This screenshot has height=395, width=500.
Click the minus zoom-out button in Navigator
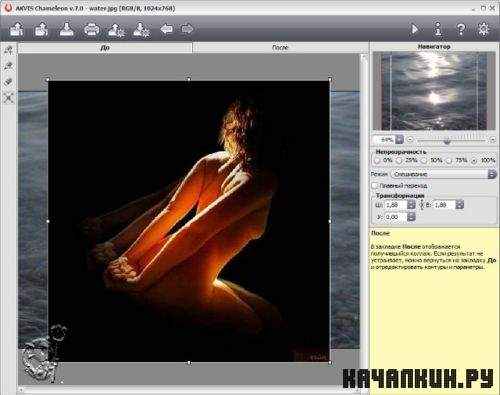point(410,140)
